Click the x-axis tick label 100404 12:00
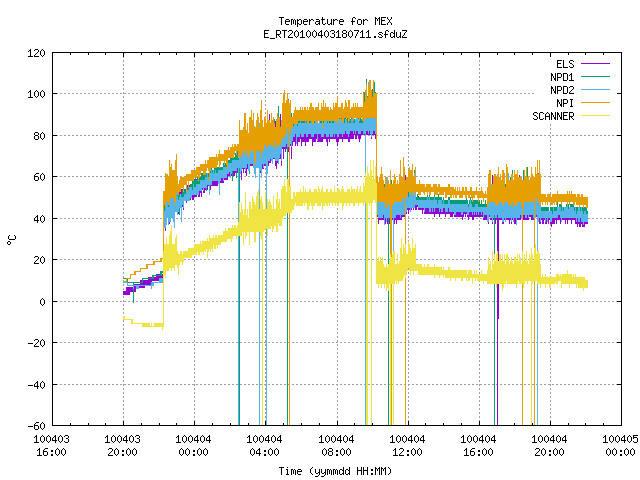 pyautogui.click(x=407, y=446)
